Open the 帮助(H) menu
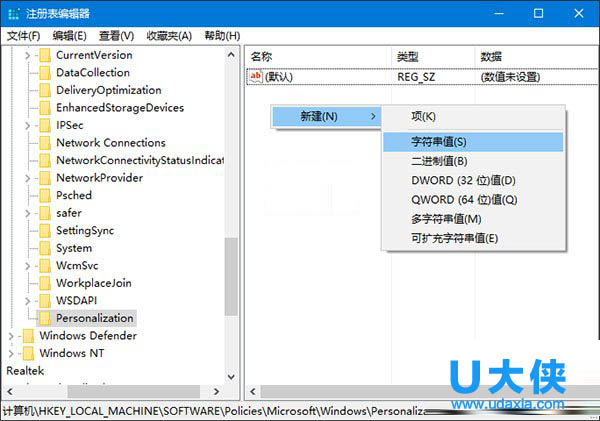 pyautogui.click(x=222, y=36)
